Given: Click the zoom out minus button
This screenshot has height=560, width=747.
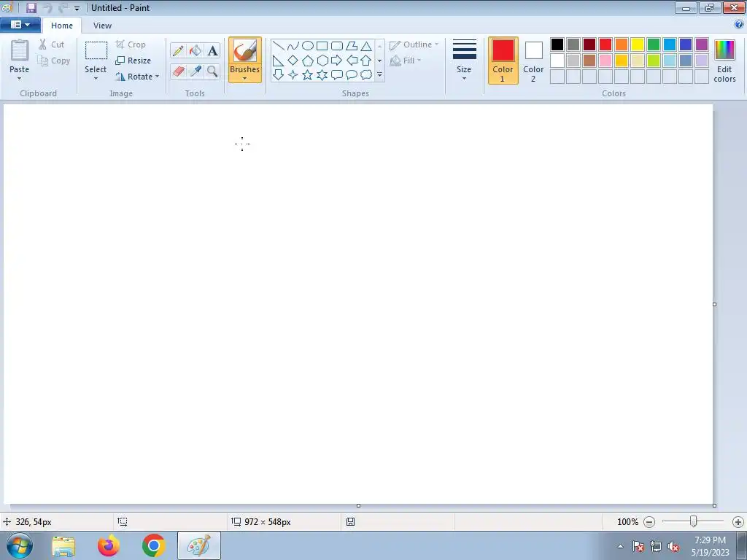Looking at the screenshot, I should [x=649, y=522].
